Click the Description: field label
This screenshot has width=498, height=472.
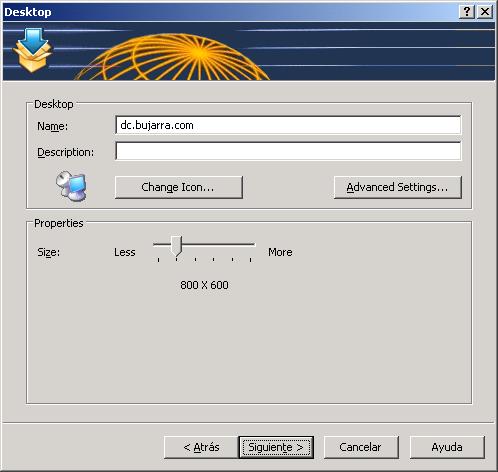click(x=66, y=152)
